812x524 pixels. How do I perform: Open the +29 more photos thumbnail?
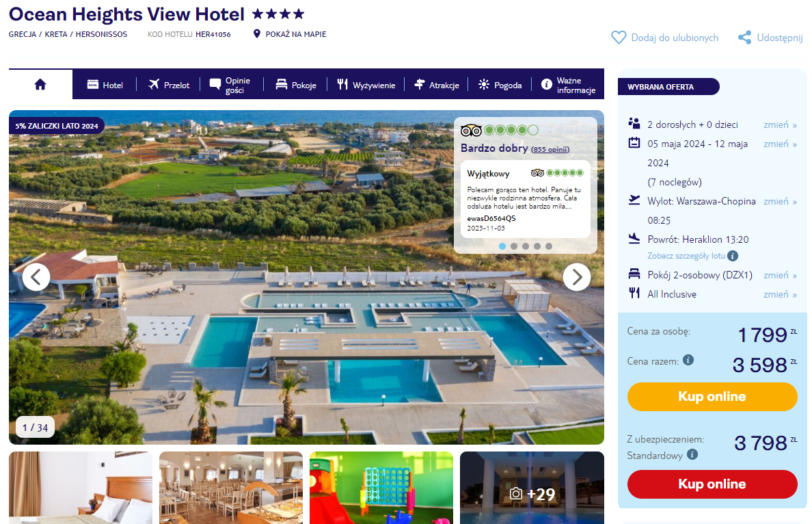(x=532, y=488)
